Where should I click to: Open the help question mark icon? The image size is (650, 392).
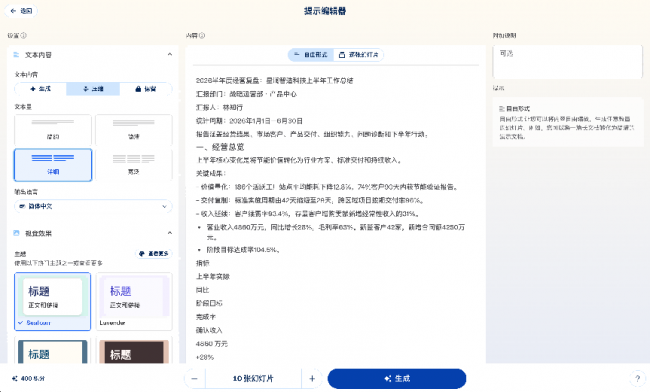pos(638,379)
